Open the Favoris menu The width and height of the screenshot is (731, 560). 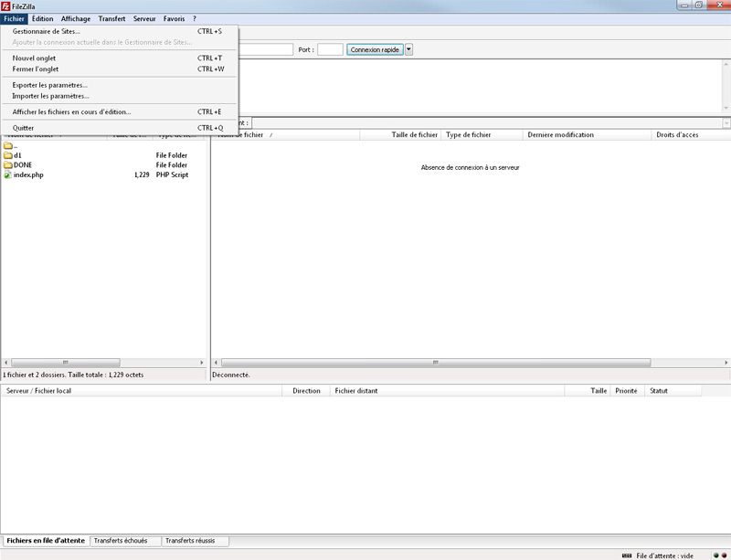(x=174, y=18)
